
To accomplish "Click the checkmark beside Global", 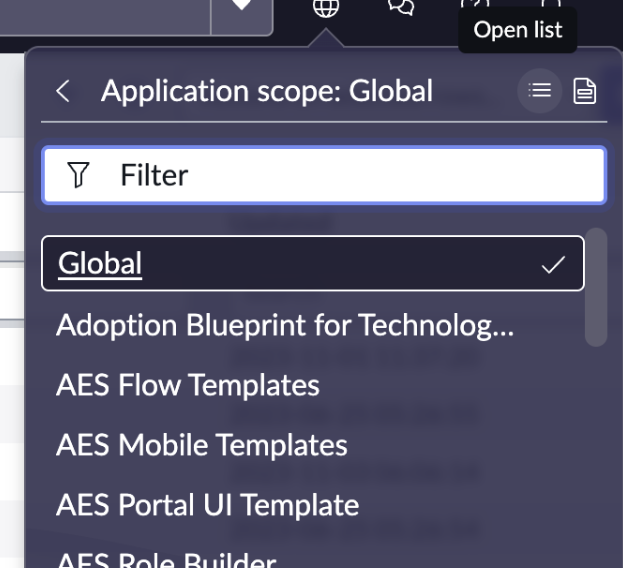I will pos(552,265).
